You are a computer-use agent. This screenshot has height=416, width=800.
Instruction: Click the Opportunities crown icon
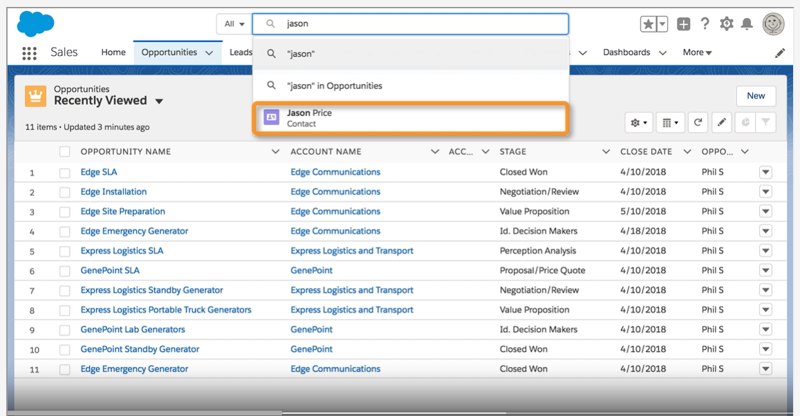pyautogui.click(x=35, y=96)
